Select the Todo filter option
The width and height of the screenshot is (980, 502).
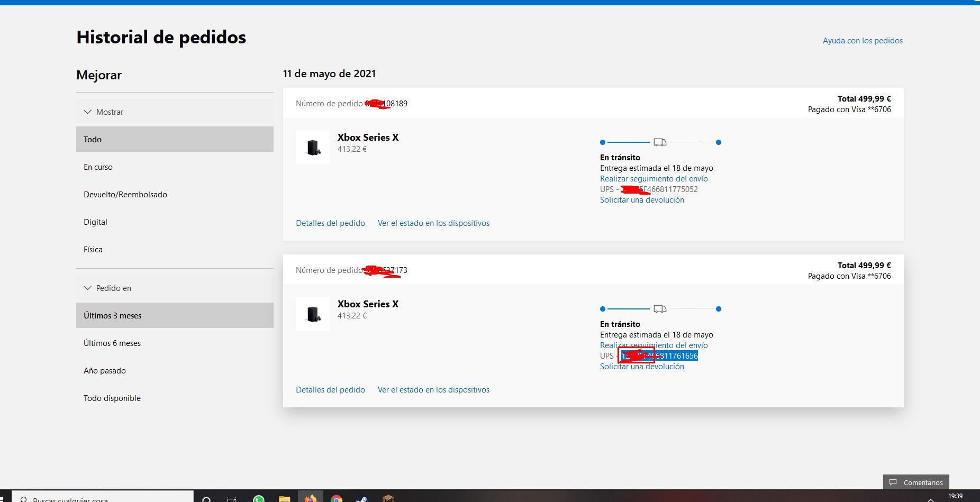(x=175, y=139)
